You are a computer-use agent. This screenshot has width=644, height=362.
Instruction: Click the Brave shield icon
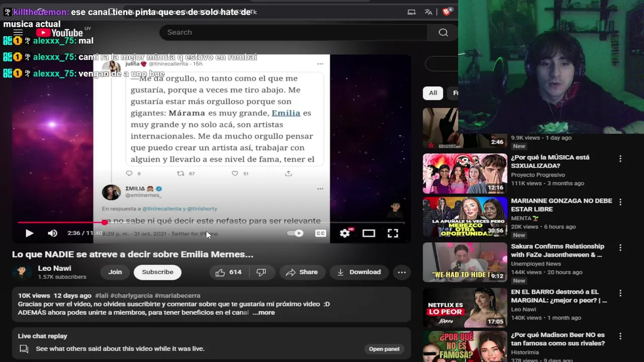[446, 12]
